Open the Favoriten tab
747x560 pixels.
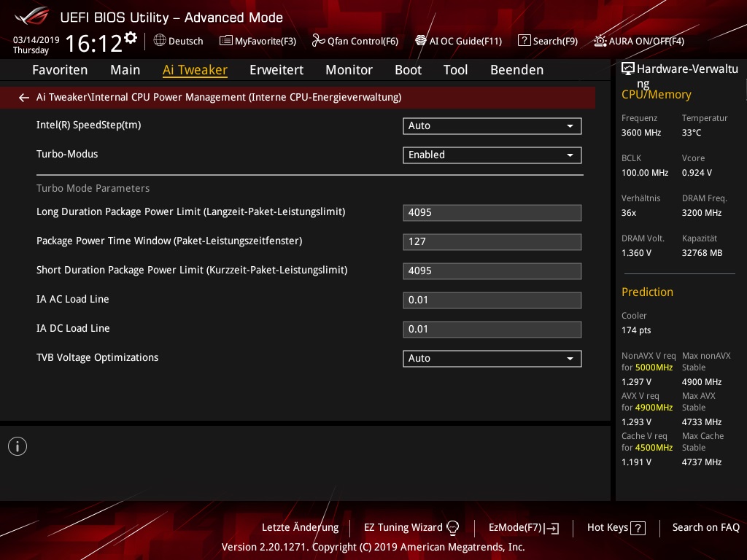[x=60, y=70]
